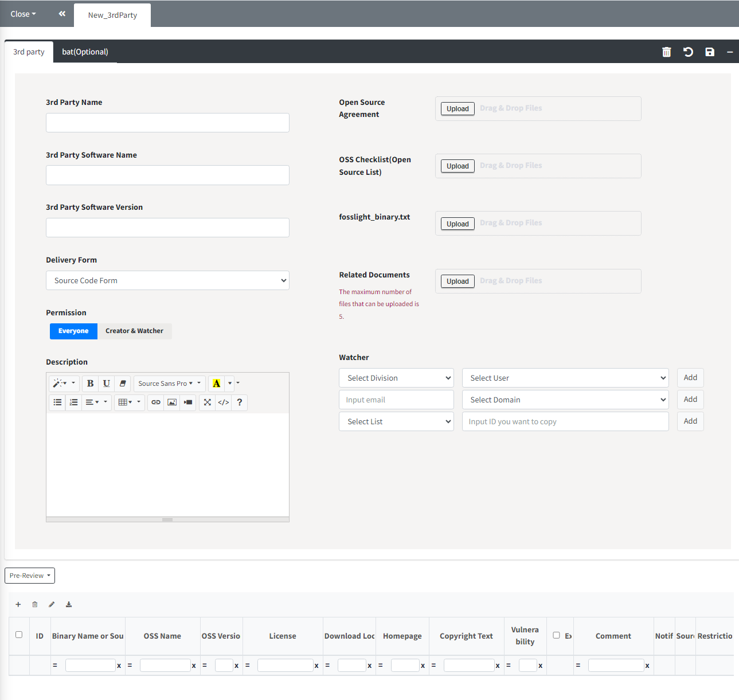Click the pencil edit icon above grid
The height and width of the screenshot is (700, 739).
[x=52, y=604]
